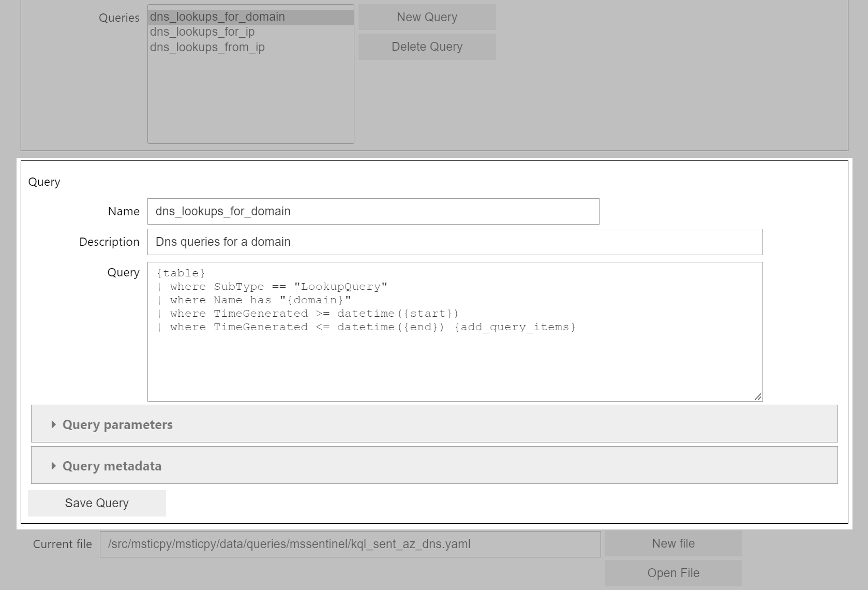This screenshot has width=868, height=590.
Task: Expand the Query metadata section
Action: pos(434,465)
